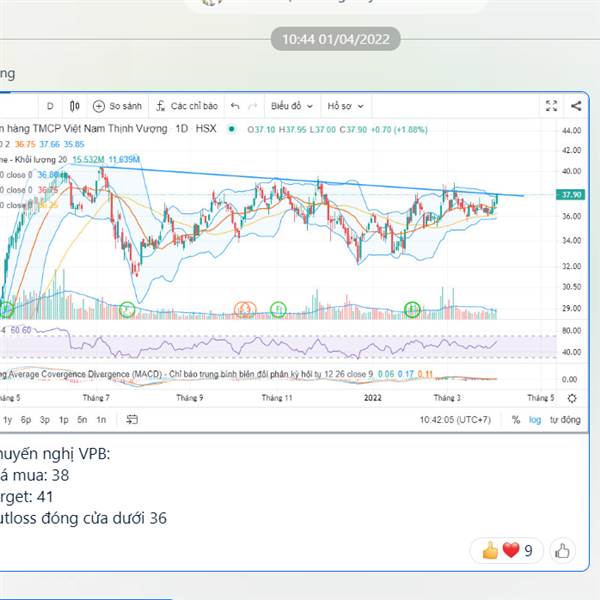Toggle tự động auto scale
This screenshot has height=600, width=600.
click(565, 420)
